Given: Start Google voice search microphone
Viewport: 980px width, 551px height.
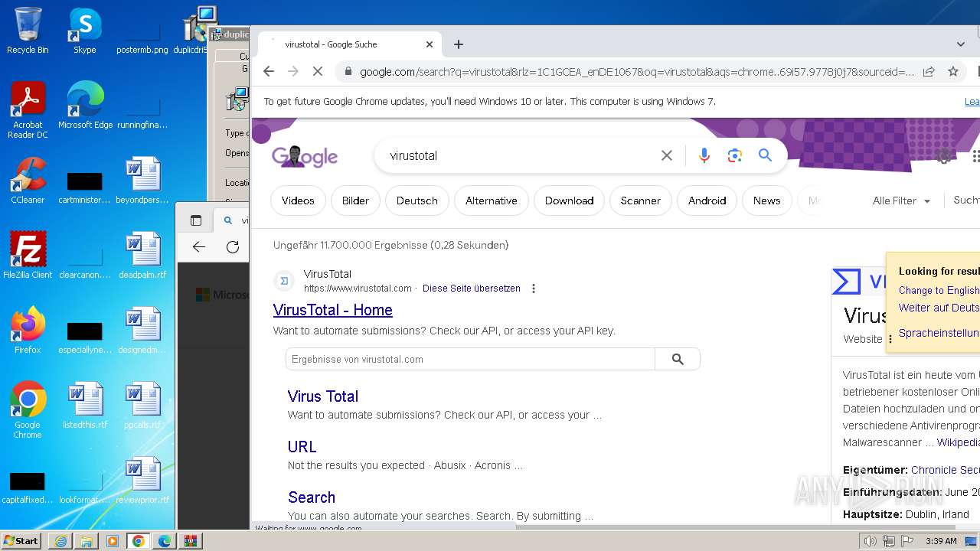Looking at the screenshot, I should pyautogui.click(x=704, y=155).
